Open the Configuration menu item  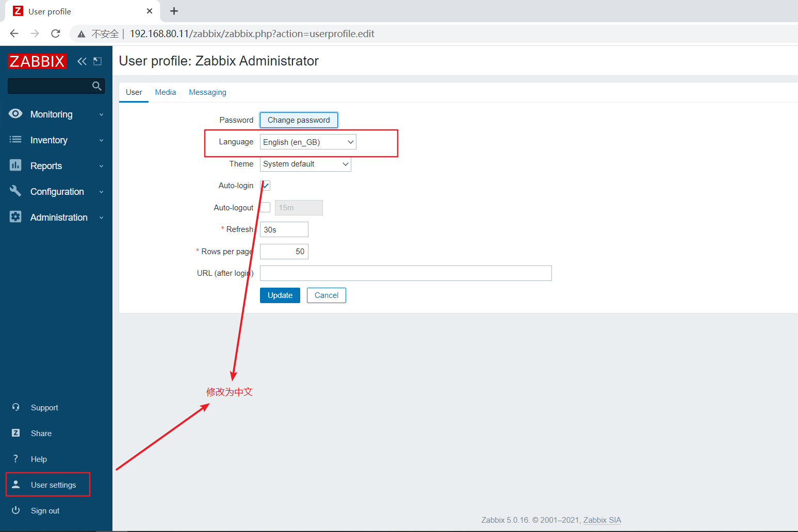(x=56, y=191)
